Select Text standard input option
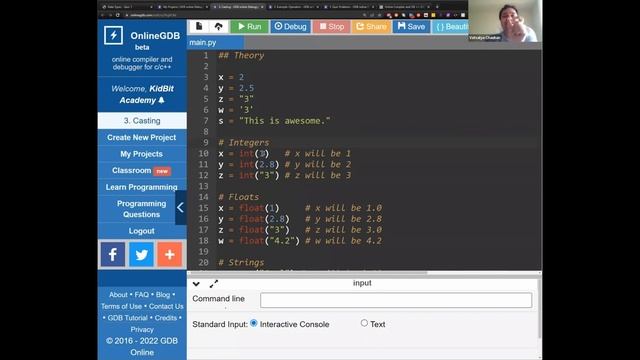The image size is (640, 360). coord(364,323)
